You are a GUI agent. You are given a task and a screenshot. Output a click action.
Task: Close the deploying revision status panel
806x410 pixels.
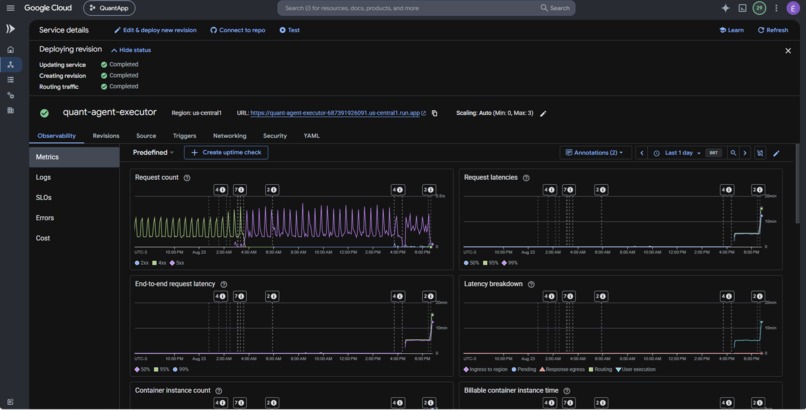click(x=788, y=50)
